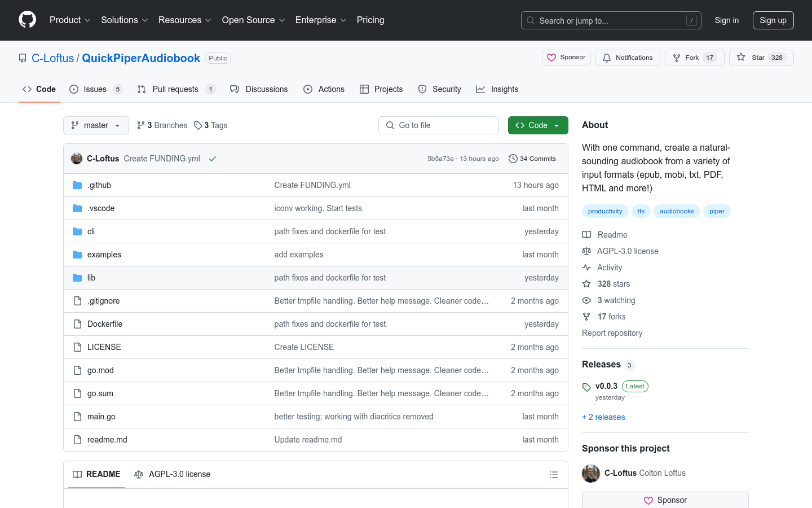Open 34 Commits history
Screen dimensions: 812x508
tap(532, 159)
